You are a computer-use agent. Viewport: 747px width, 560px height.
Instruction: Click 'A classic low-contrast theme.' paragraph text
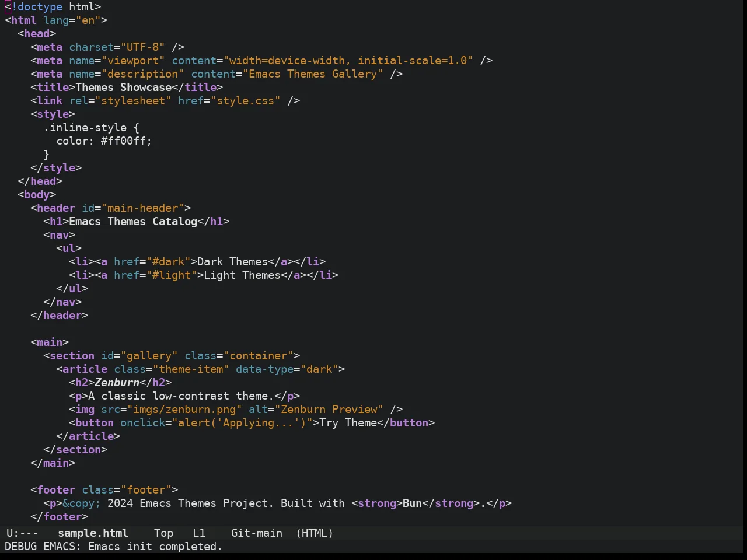click(x=181, y=395)
